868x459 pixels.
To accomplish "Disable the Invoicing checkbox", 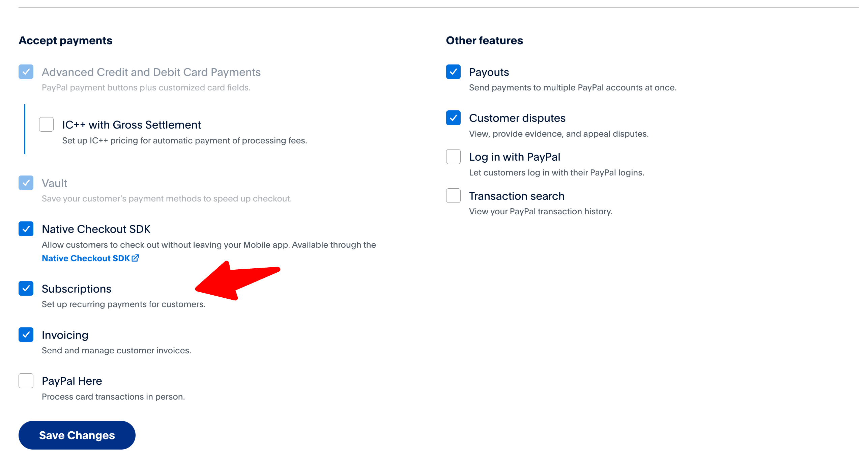I will (26, 335).
